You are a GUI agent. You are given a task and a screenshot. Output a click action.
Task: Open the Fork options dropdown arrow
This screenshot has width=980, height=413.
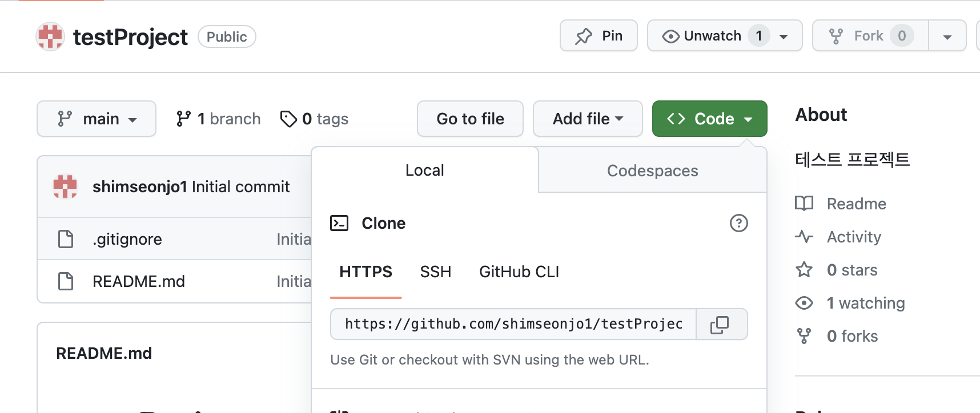(x=947, y=35)
